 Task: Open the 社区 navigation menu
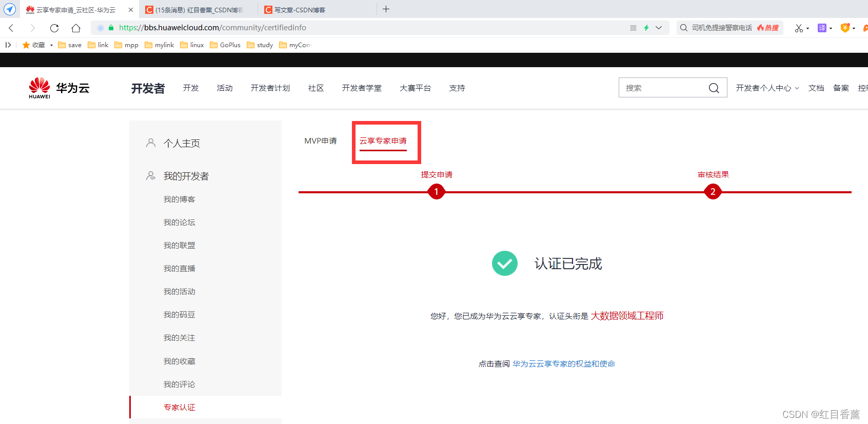pyautogui.click(x=316, y=88)
